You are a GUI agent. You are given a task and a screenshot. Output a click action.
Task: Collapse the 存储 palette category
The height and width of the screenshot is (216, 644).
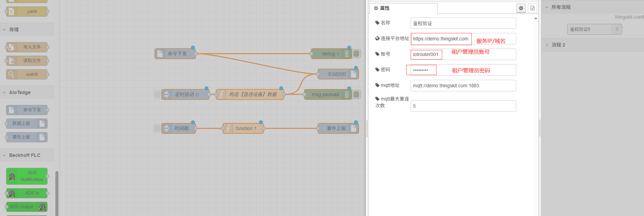point(14,30)
